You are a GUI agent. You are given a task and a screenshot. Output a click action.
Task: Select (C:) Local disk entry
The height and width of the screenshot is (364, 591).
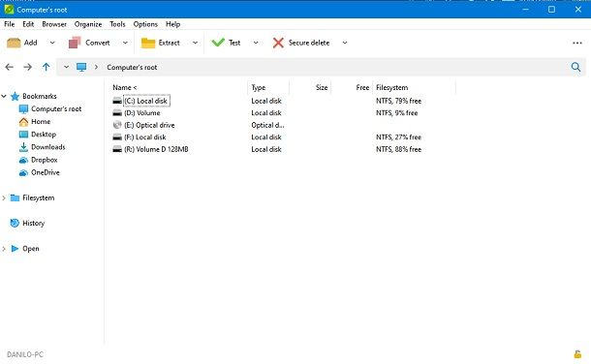146,101
